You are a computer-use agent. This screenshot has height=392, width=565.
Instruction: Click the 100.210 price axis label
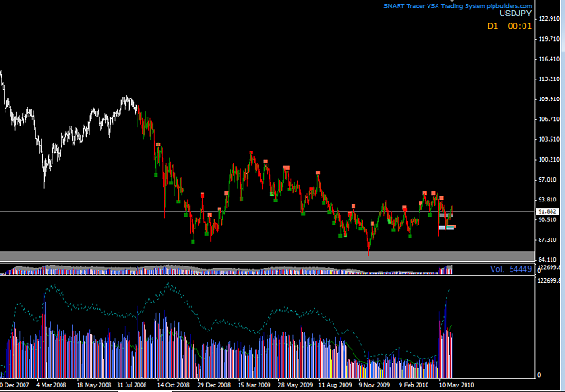tap(549, 160)
